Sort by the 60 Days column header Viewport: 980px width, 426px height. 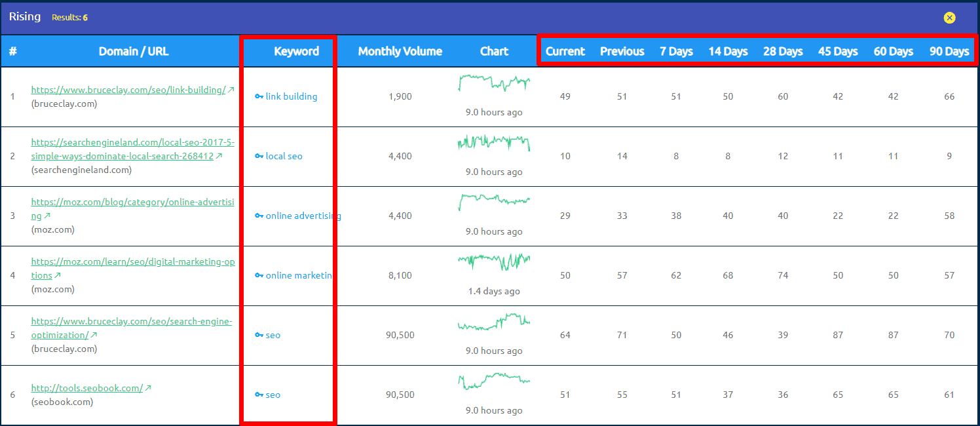click(894, 51)
